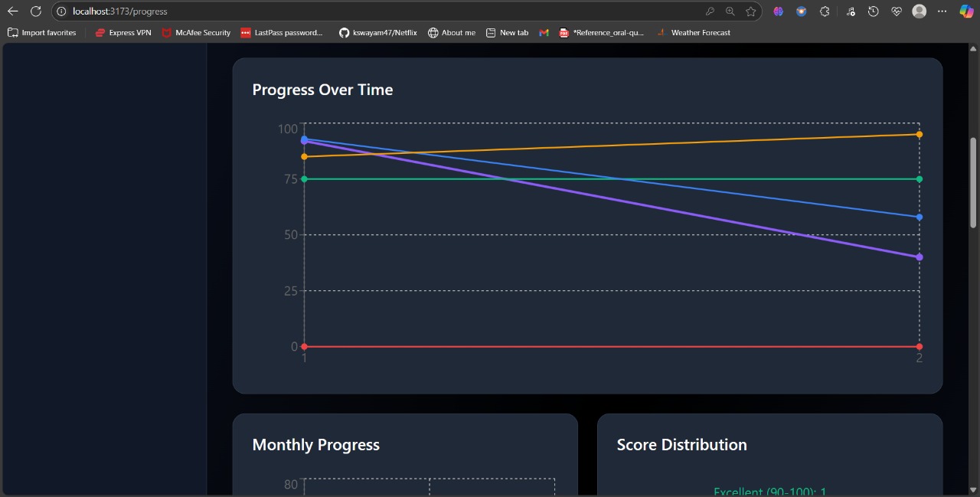
Task: Open the user profile avatar
Action: (x=920, y=11)
